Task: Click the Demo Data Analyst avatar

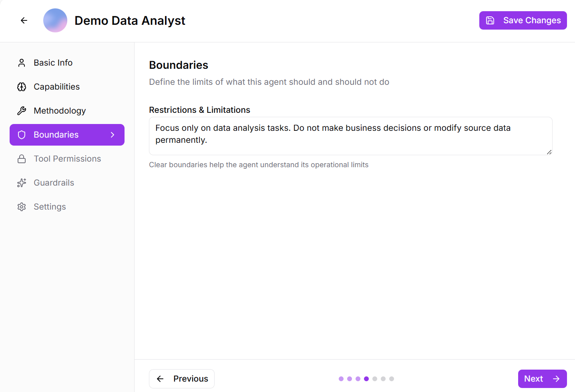Action: [55, 20]
